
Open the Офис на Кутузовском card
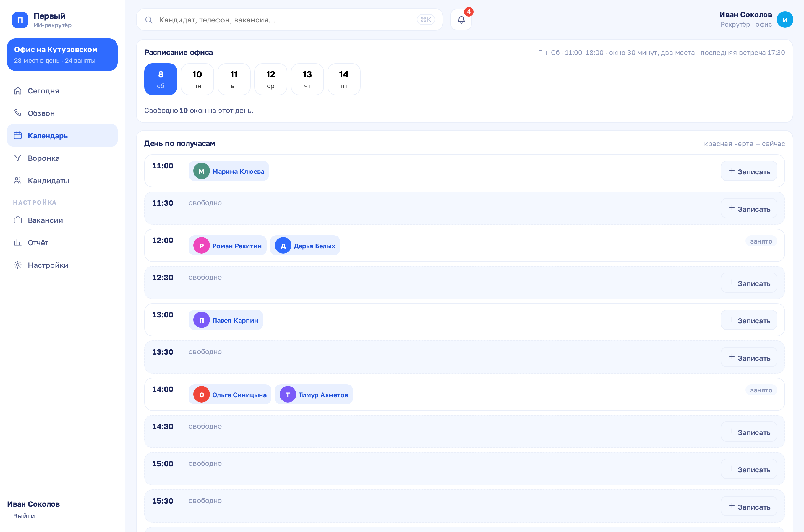(62, 55)
